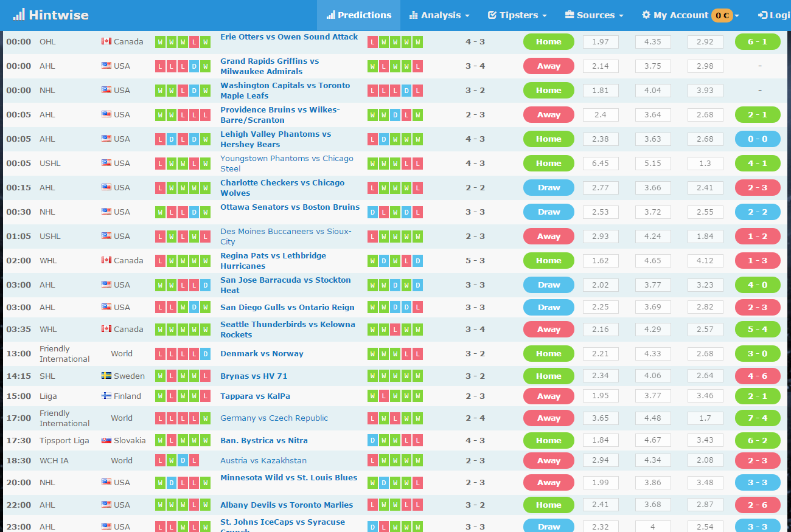Open the Predictions tab
Viewport: 791px width, 532px height.
tap(358, 15)
